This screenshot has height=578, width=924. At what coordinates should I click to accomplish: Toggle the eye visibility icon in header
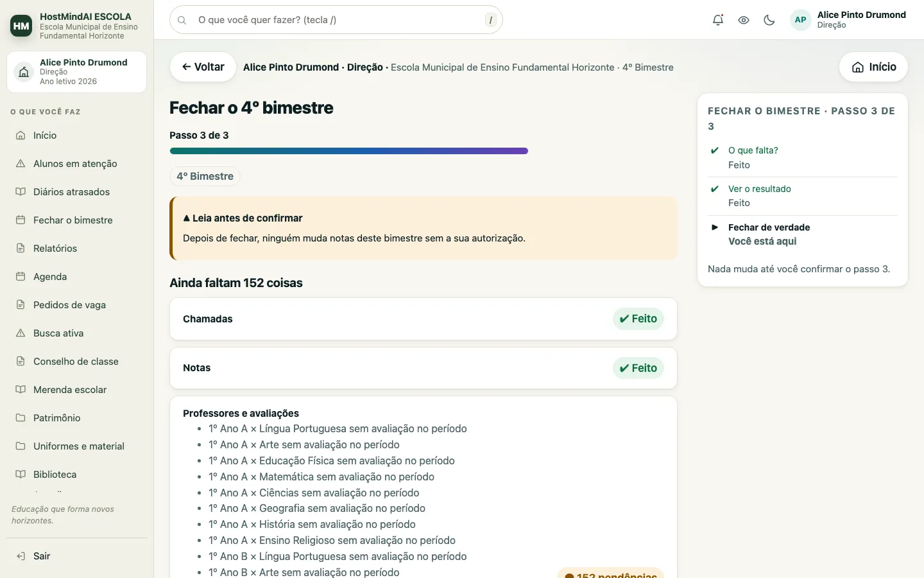click(744, 20)
